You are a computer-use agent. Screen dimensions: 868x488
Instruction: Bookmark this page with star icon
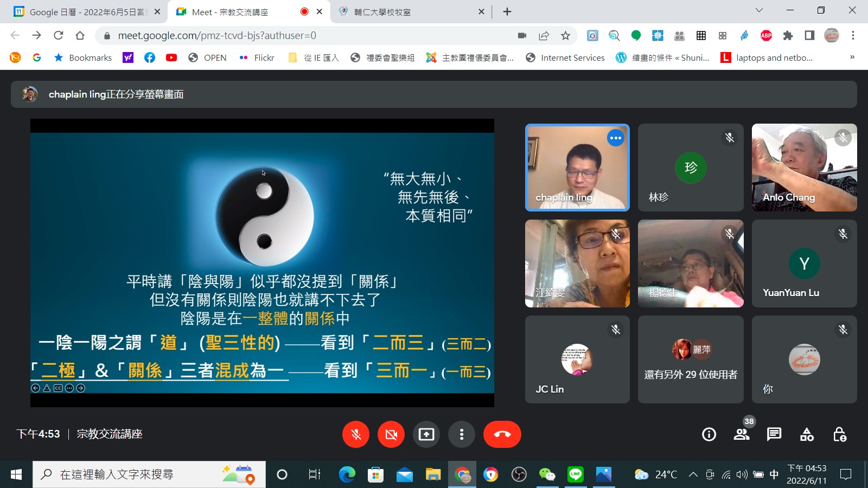tap(565, 36)
